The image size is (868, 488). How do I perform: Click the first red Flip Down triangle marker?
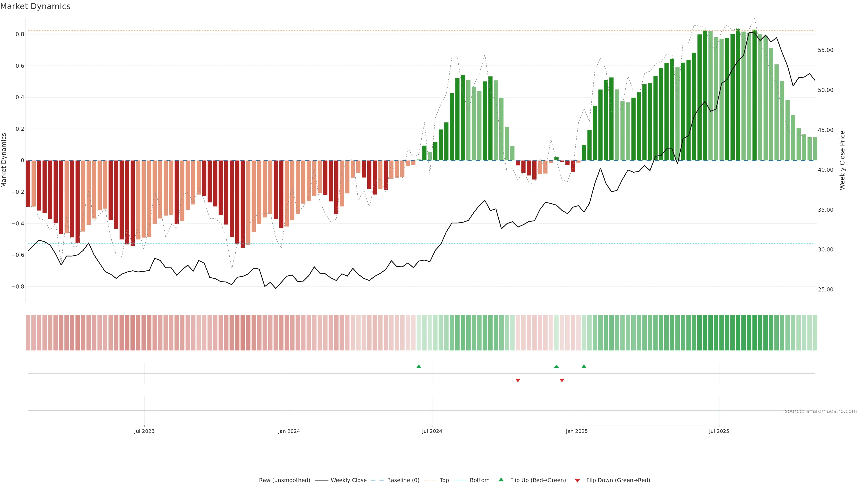click(518, 380)
